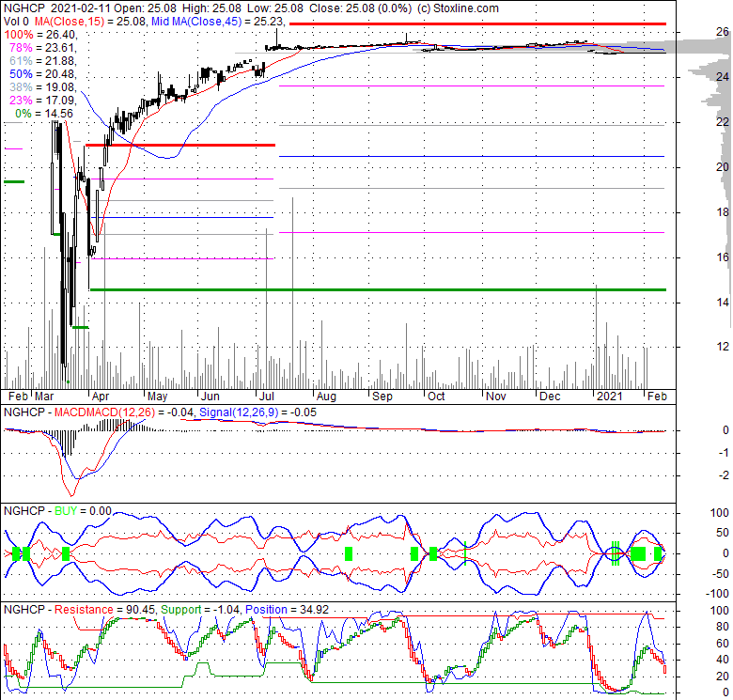Viewport: 733px width, 700px height.
Task: Click the bottom panel axis value 80
Action: pos(723,627)
